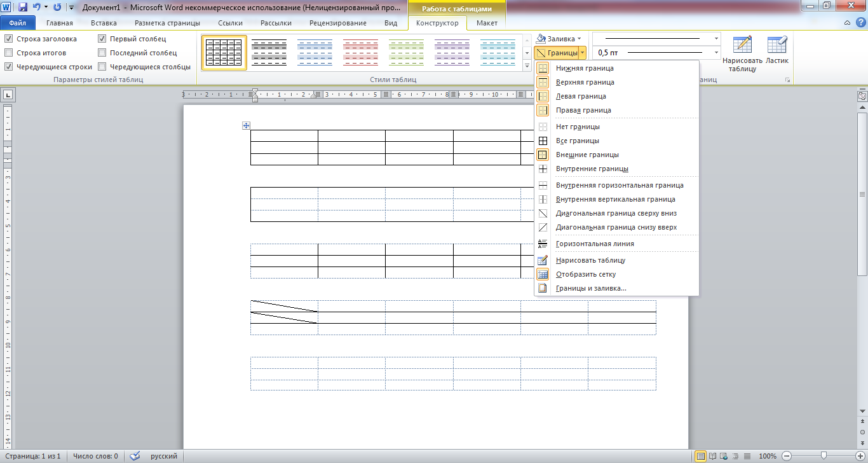Toggle Чередующиеся строки checkbox
Image resolution: width=868 pixels, height=463 pixels.
coord(8,67)
